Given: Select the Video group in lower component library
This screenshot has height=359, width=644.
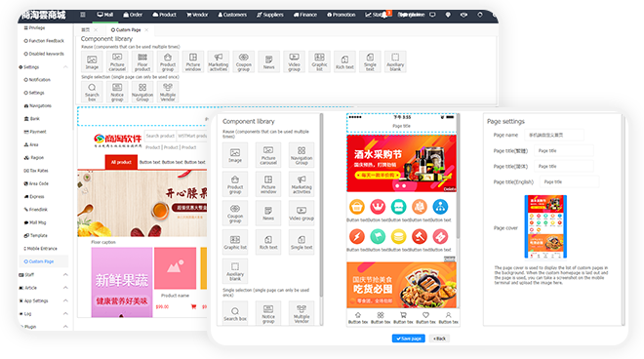Looking at the screenshot, I should [302, 214].
